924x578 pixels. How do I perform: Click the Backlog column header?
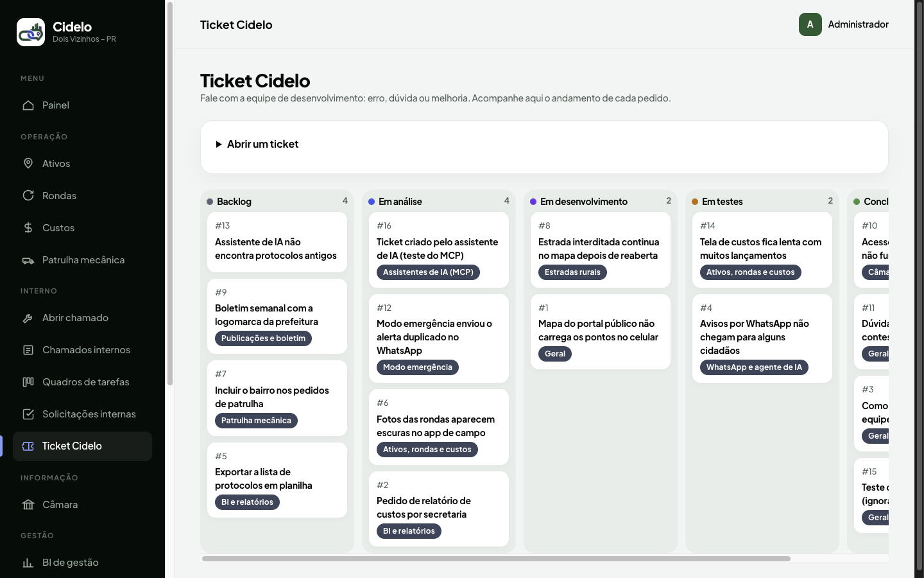click(x=277, y=202)
